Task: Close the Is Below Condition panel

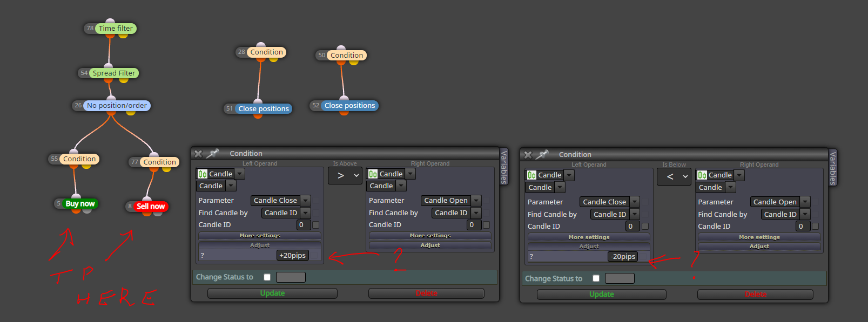Action: (528, 155)
